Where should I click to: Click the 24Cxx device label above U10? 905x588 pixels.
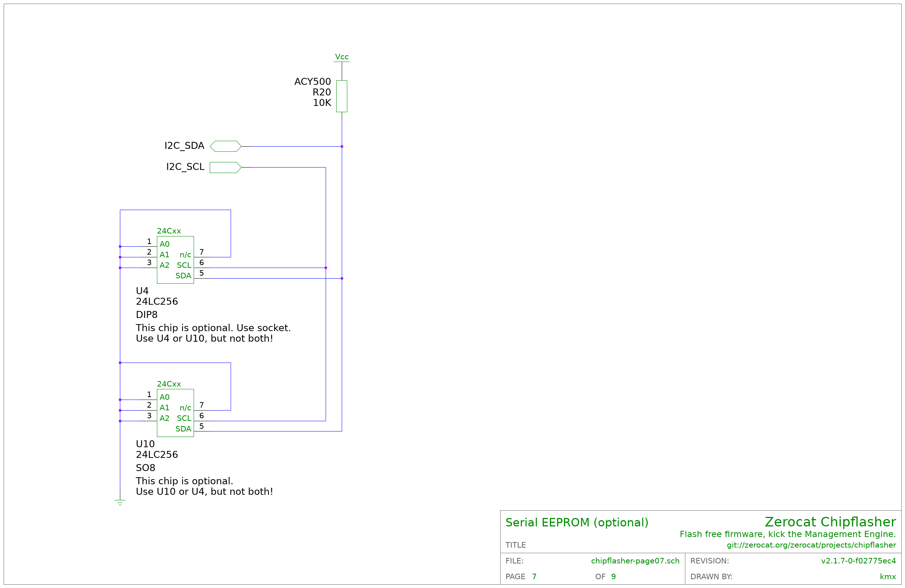169,384
